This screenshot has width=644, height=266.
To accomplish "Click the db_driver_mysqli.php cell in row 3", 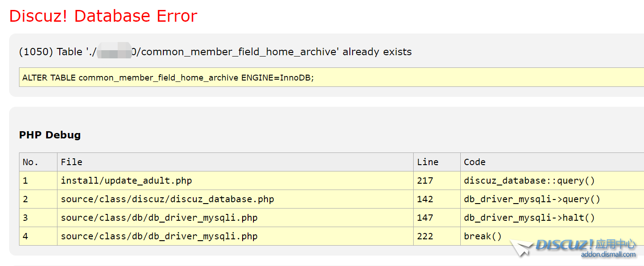I will coord(159,218).
